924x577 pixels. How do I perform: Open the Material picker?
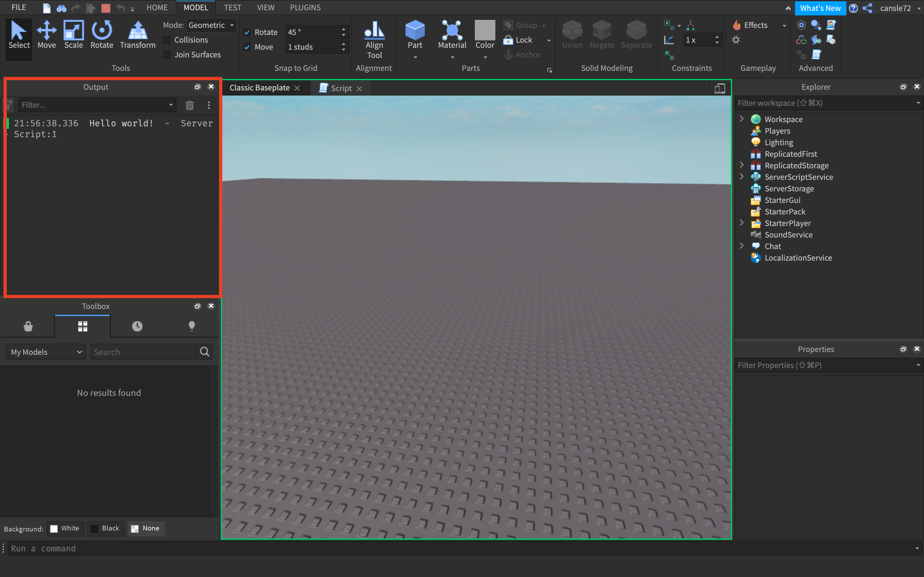452,35
